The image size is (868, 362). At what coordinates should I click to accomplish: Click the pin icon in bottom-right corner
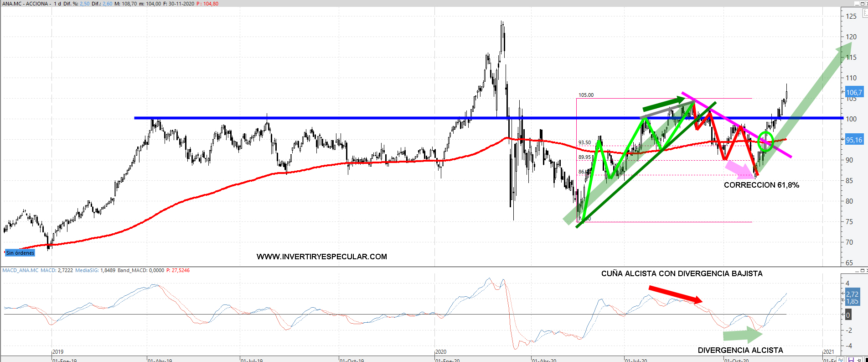pos(859,360)
